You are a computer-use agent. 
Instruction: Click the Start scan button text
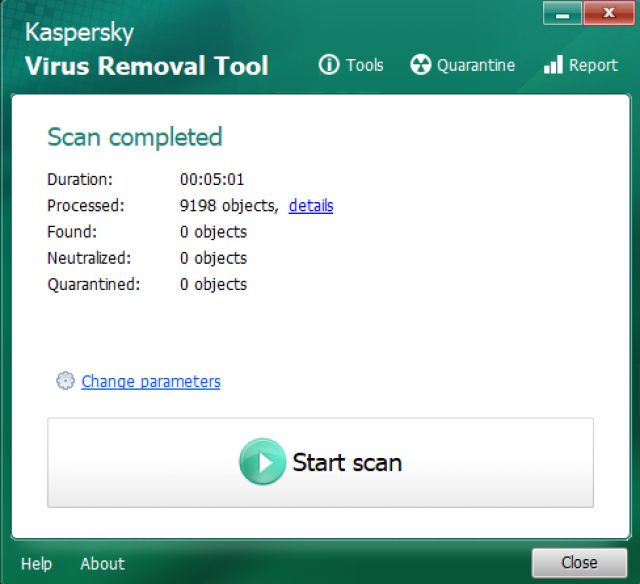pos(347,463)
